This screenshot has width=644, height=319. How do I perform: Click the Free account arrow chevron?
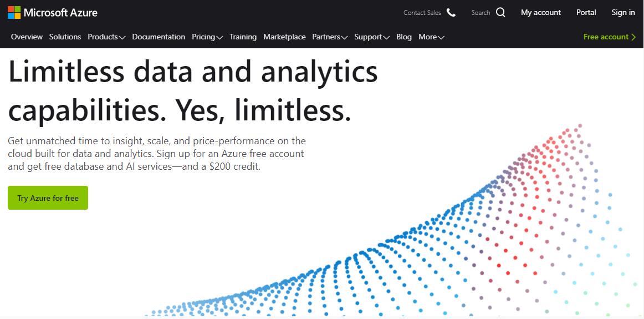pos(633,37)
